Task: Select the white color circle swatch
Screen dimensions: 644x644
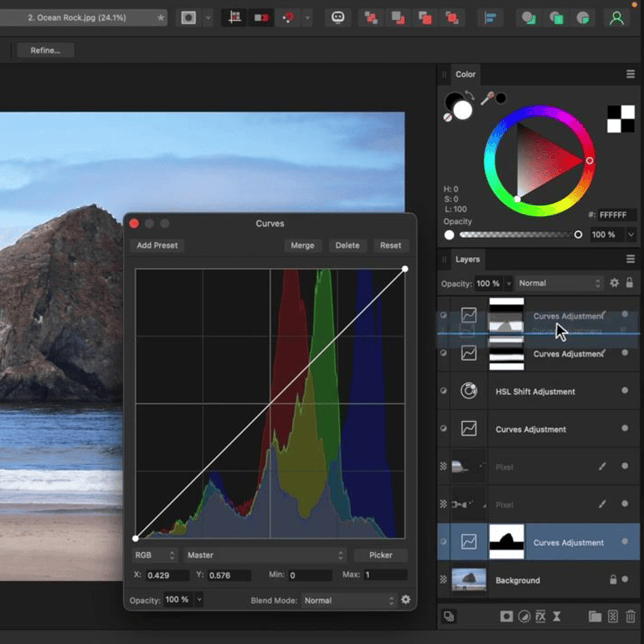Action: pos(463,111)
